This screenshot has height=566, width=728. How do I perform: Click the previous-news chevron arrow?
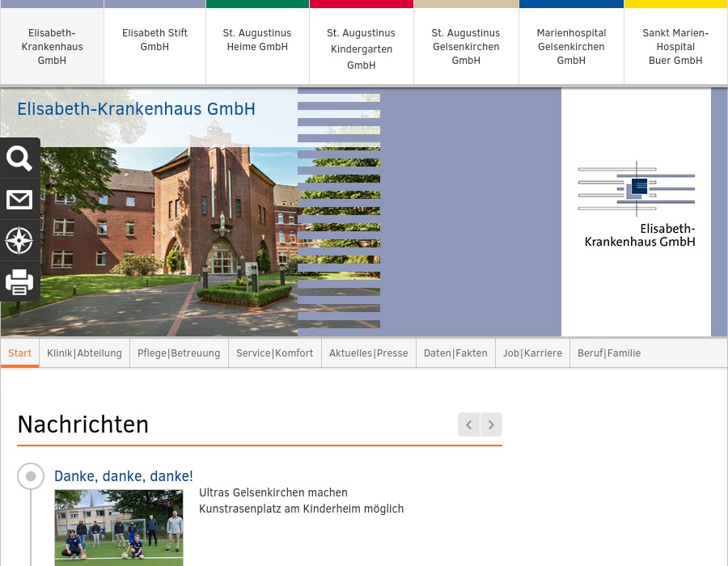click(469, 424)
